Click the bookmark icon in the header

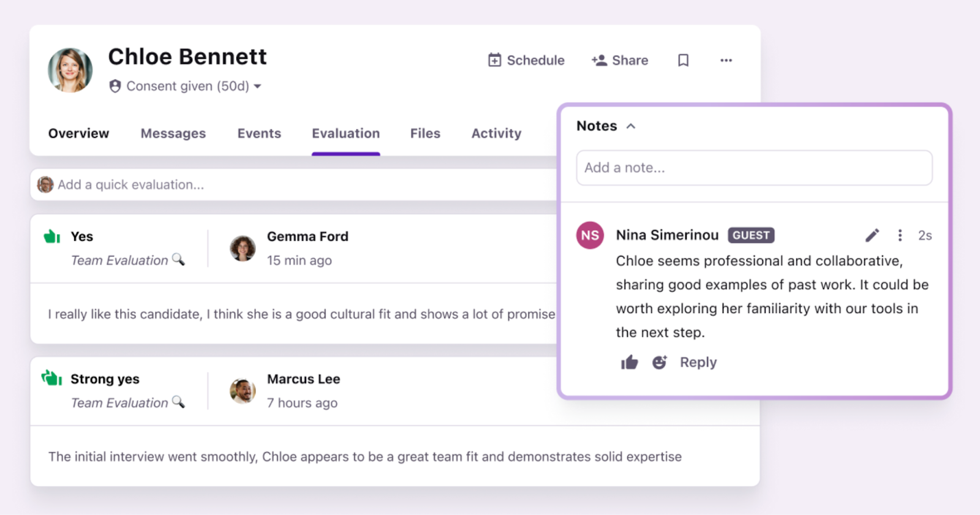tap(683, 60)
